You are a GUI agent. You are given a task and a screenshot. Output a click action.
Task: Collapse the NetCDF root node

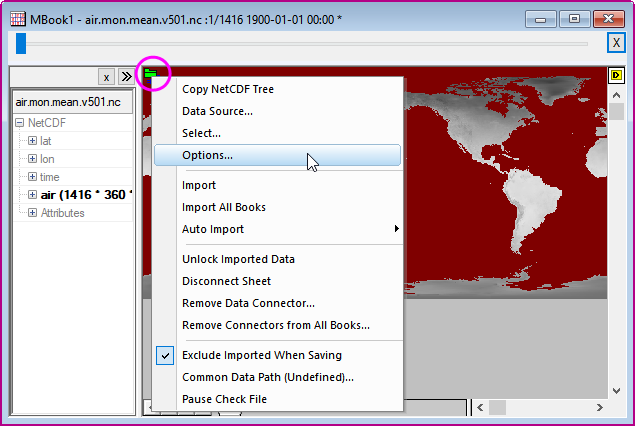click(20, 123)
